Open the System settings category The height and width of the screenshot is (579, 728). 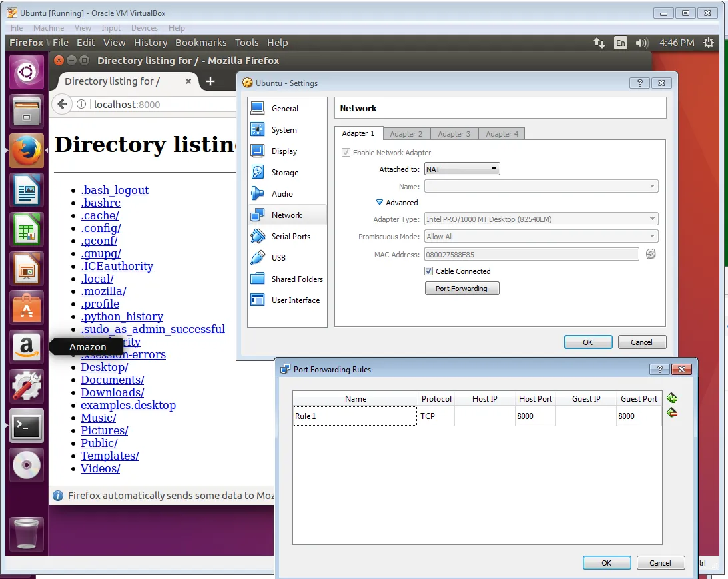point(287,129)
